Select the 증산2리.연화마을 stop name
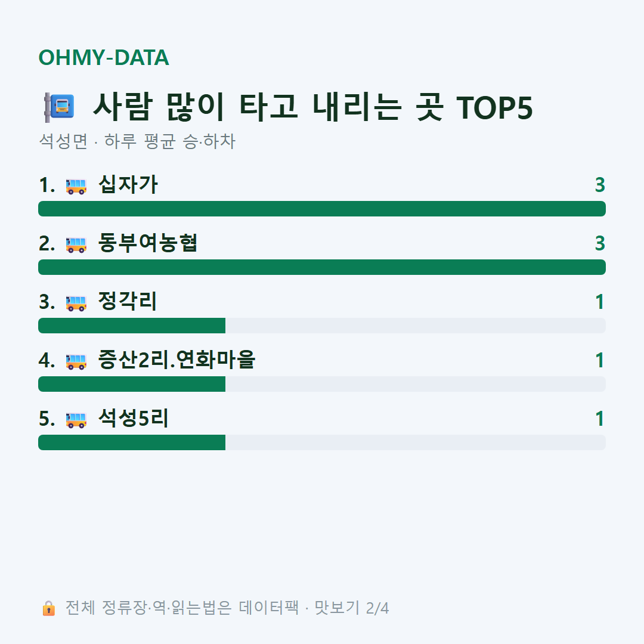Screen dimensions: 644x644 coord(177,360)
